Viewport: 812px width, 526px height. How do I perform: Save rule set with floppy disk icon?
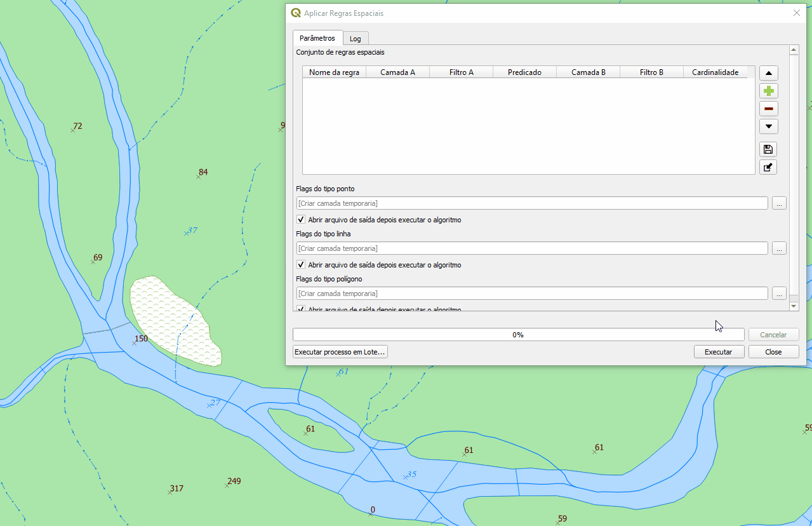[x=768, y=149]
